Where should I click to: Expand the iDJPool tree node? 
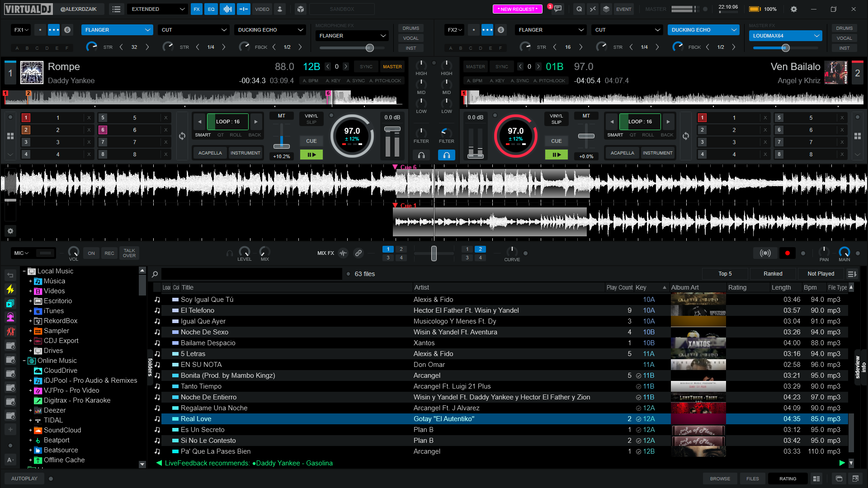[x=30, y=380]
